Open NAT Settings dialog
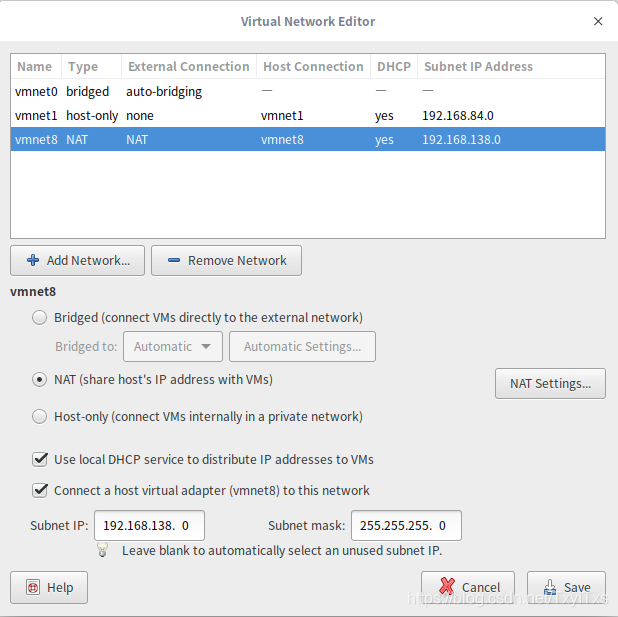 click(550, 384)
